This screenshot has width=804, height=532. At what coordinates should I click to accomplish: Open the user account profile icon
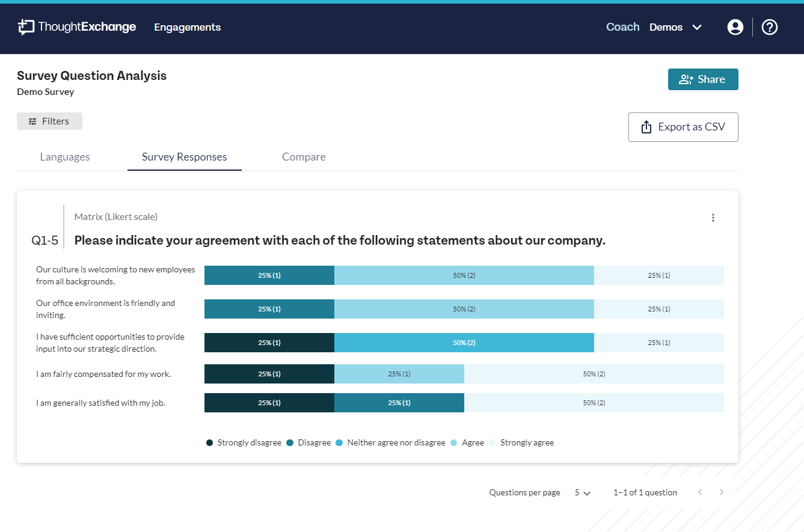pos(735,27)
